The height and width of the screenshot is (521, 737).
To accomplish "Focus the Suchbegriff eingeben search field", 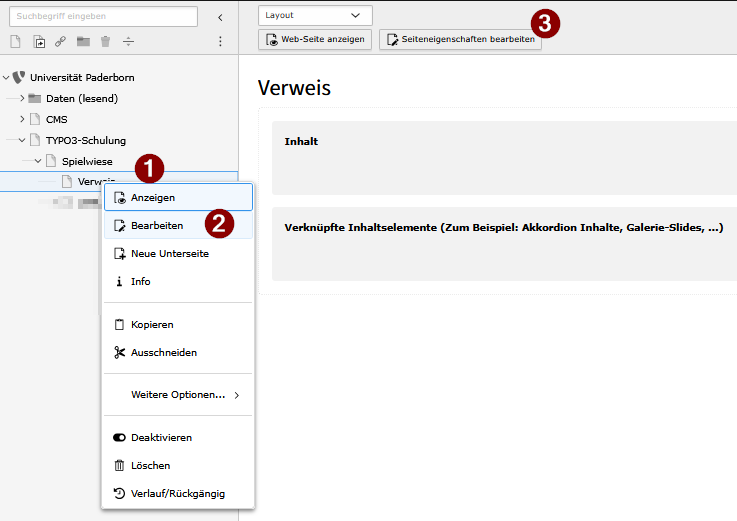I will click(x=103, y=16).
